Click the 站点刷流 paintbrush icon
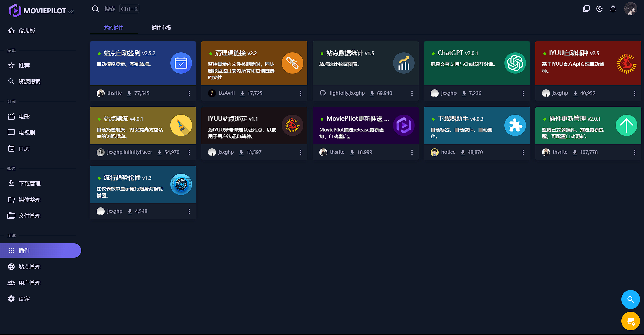The width and height of the screenshot is (644, 335). point(181,125)
